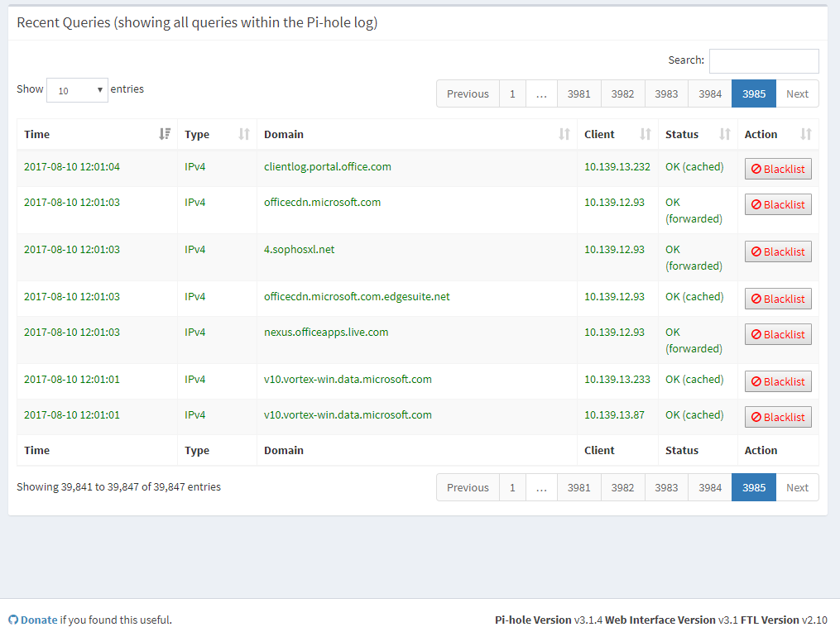Select page 3983 in bottom pagination
This screenshot has height=632, width=840.
(666, 487)
